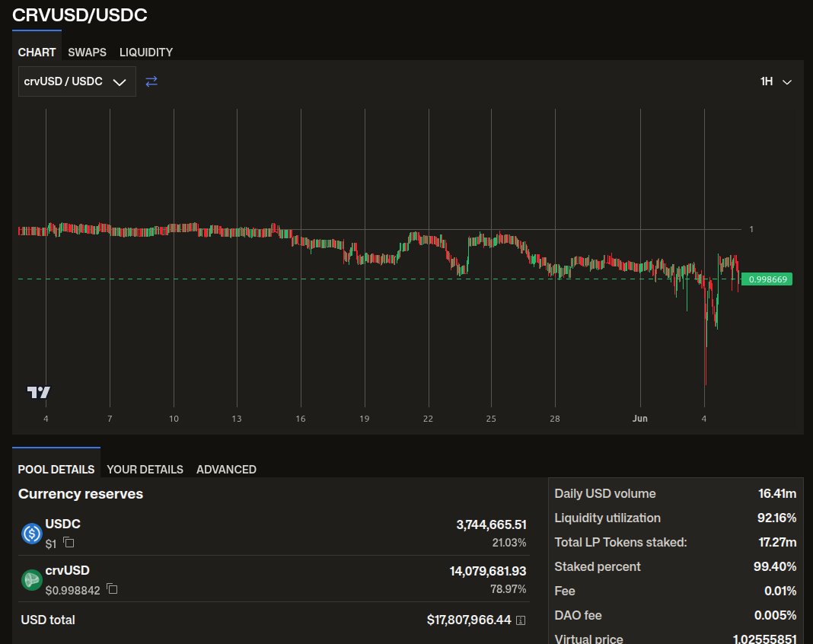Select the CRVUSD/USDC page heading
813x644 pixels.
tap(80, 15)
